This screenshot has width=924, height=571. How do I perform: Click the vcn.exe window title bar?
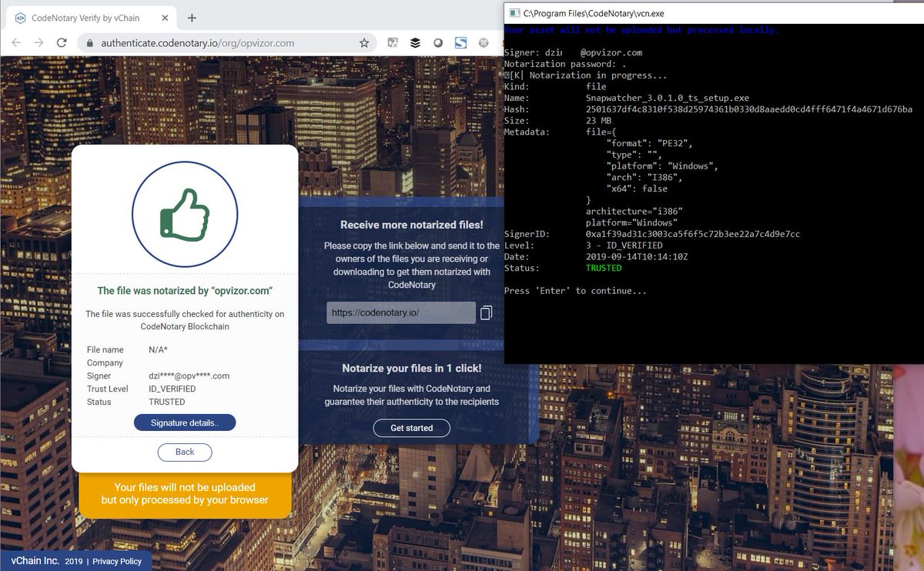(x=714, y=13)
